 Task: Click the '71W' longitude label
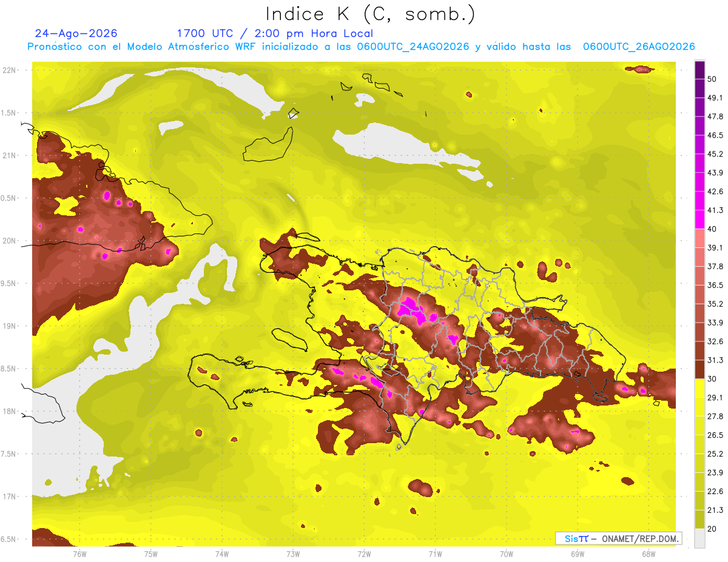tap(435, 554)
